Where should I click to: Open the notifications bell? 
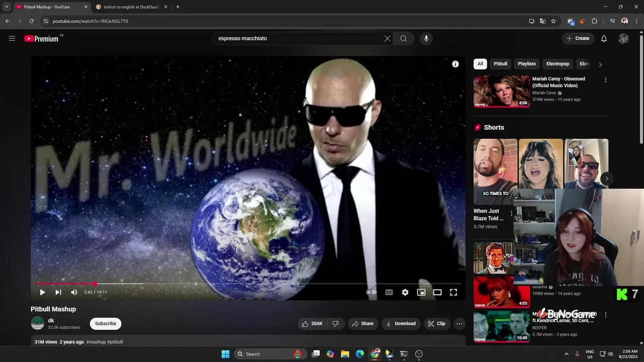[604, 38]
